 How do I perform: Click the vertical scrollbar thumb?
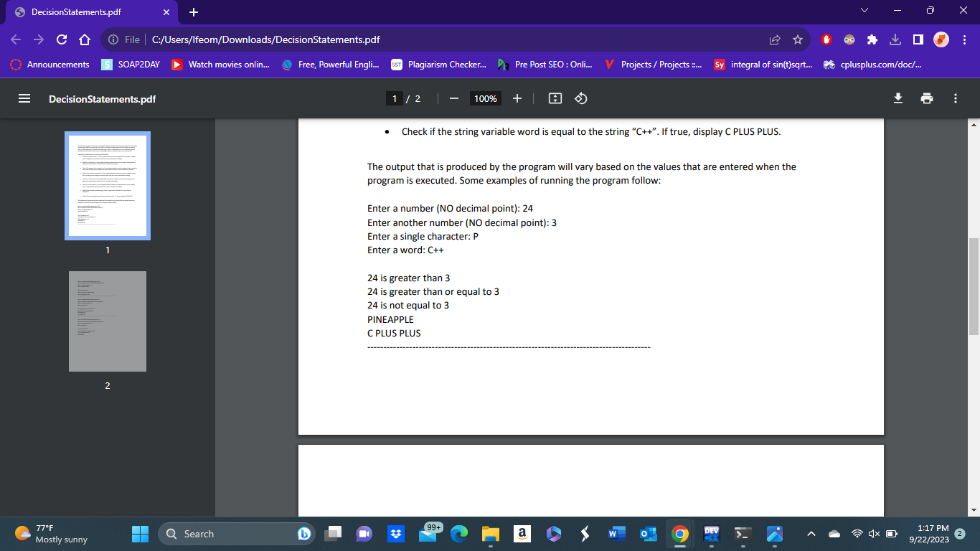(974, 287)
